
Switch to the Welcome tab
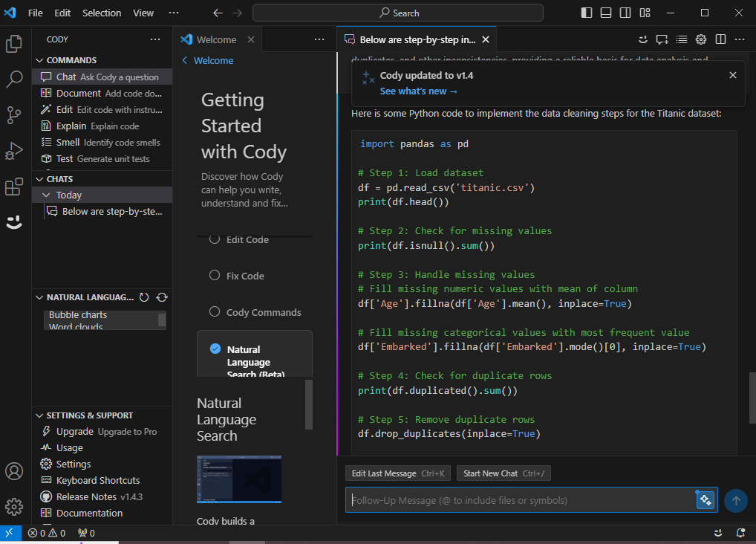[x=216, y=39]
